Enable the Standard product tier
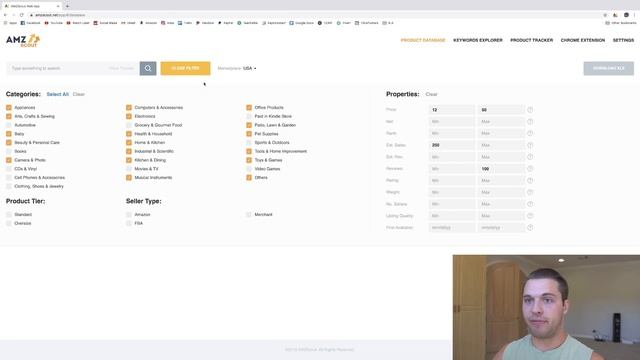 (9, 215)
